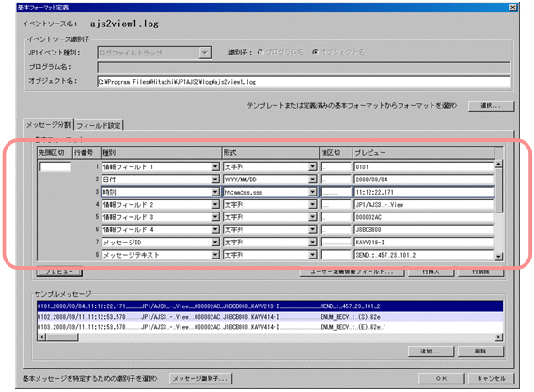Click the 追加... button for sample messages
The height and width of the screenshot is (392, 534).
coord(432,352)
